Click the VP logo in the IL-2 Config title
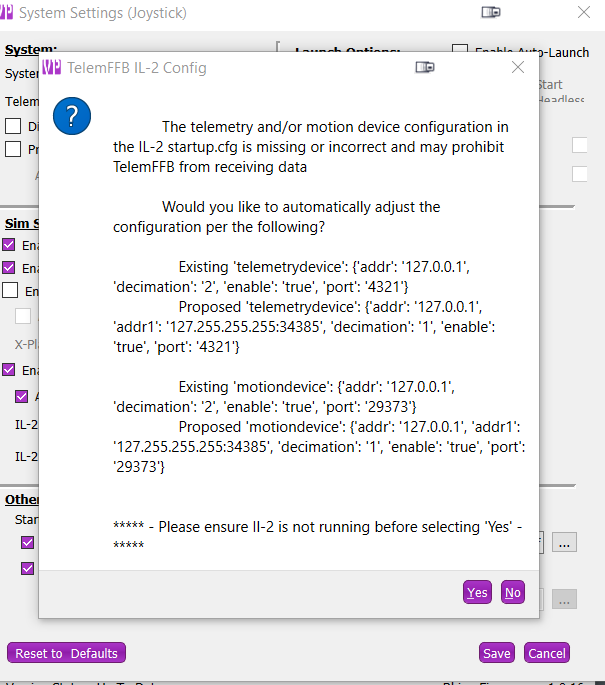Screen dimensions: 605x685 pyautogui.click(x=52, y=67)
